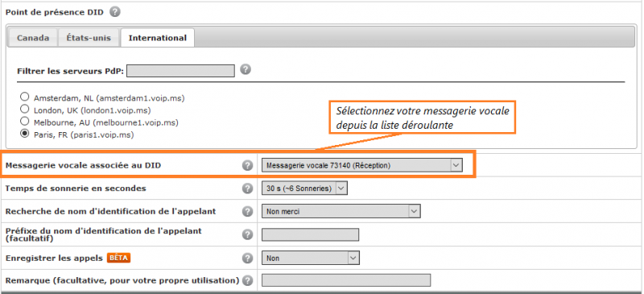Open help icon beside Remarque field
Screen dimensions: 644x294
(x=247, y=280)
